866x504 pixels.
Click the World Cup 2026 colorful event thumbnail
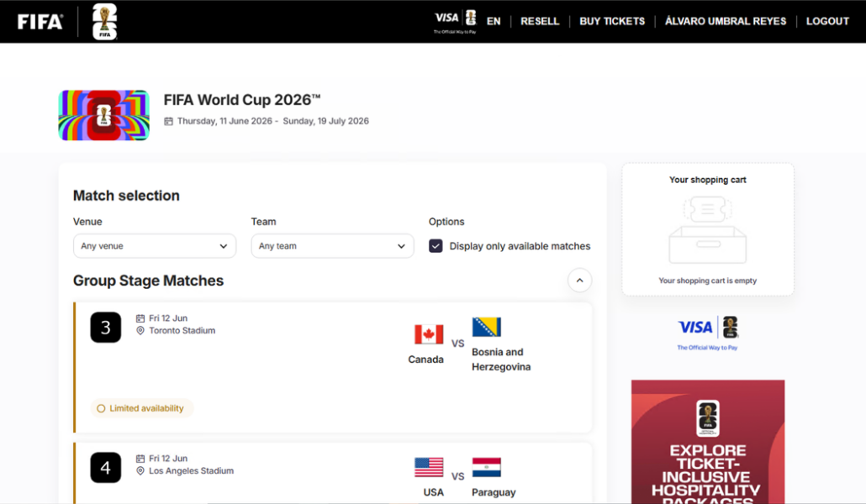[104, 115]
